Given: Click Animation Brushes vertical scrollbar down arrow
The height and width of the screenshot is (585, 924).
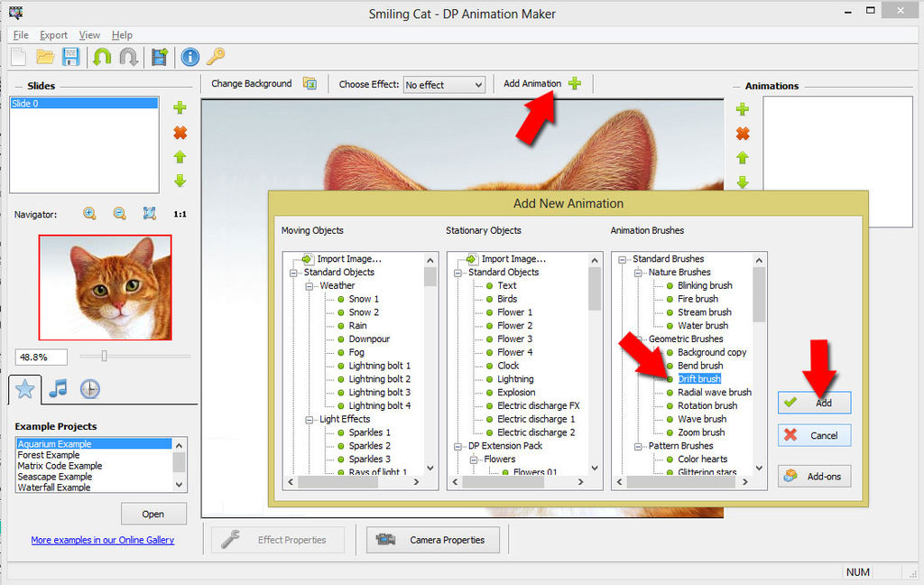Looking at the screenshot, I should click(759, 468).
